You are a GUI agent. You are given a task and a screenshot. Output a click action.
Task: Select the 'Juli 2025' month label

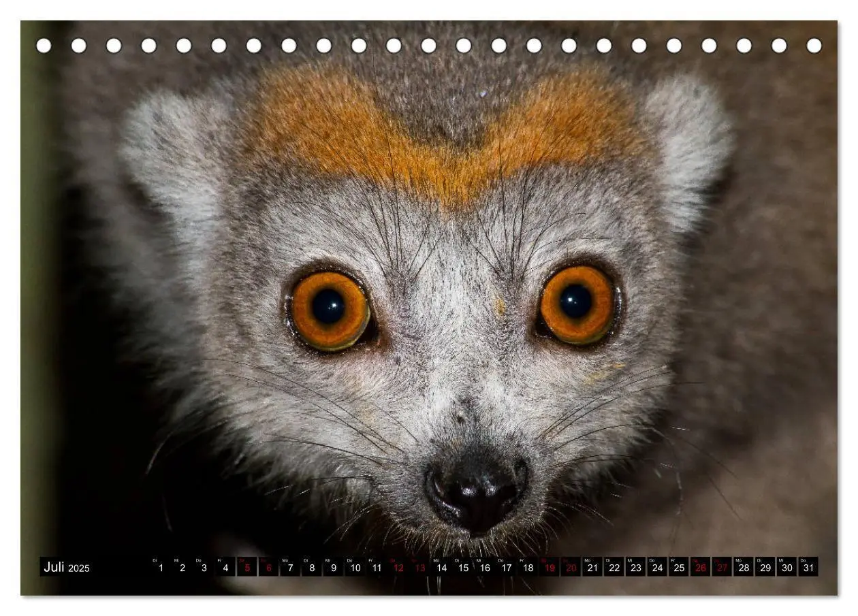pyautogui.click(x=67, y=567)
